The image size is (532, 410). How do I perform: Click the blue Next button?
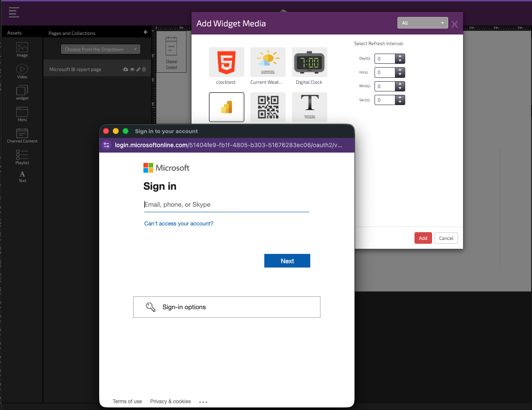(287, 261)
